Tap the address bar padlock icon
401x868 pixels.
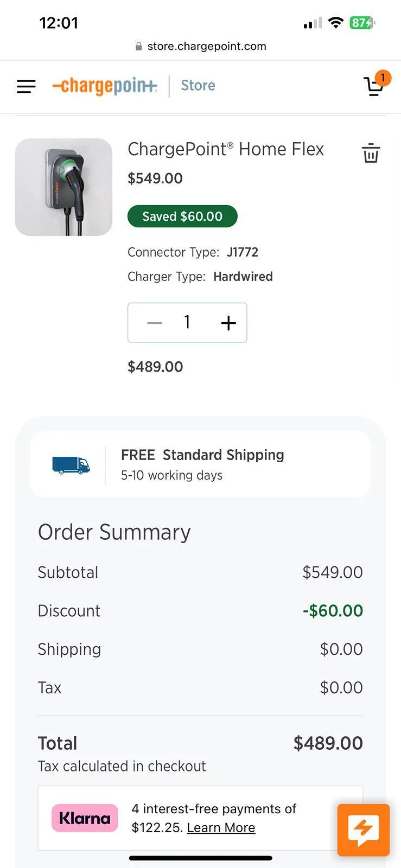pyautogui.click(x=139, y=47)
